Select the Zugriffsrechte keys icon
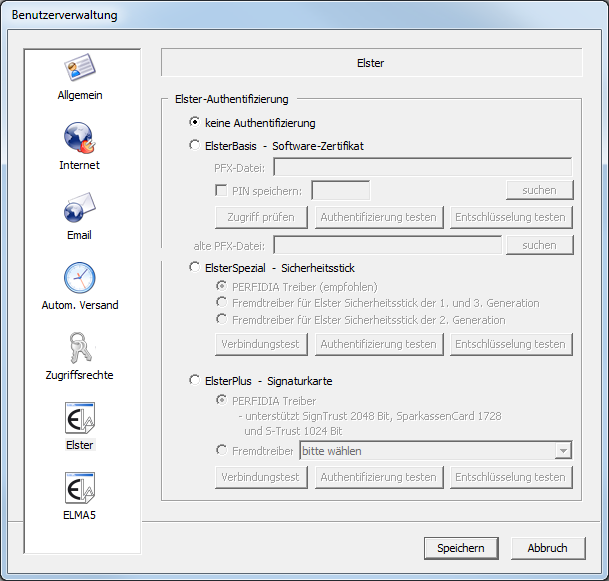Image resolution: width=609 pixels, height=581 pixels. click(80, 347)
